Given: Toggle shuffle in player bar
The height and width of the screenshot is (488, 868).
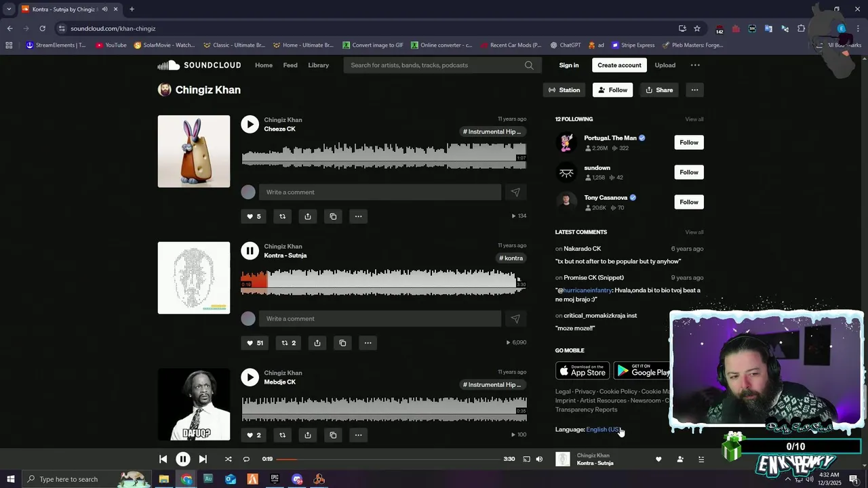Looking at the screenshot, I should pos(228,459).
